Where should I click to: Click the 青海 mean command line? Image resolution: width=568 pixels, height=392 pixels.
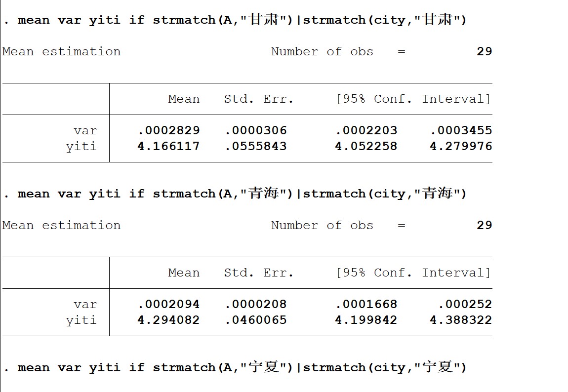(x=235, y=194)
